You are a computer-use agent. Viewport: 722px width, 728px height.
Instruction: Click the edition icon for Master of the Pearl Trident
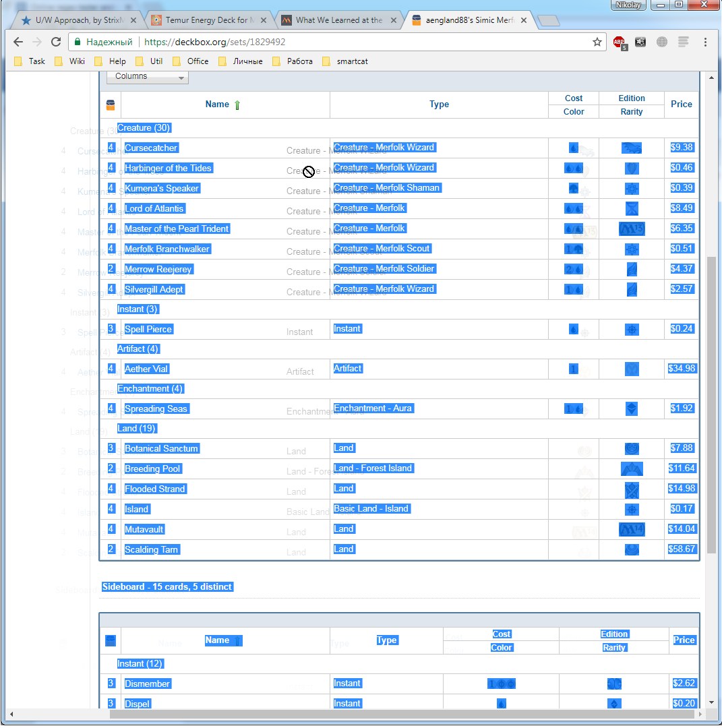coord(631,229)
